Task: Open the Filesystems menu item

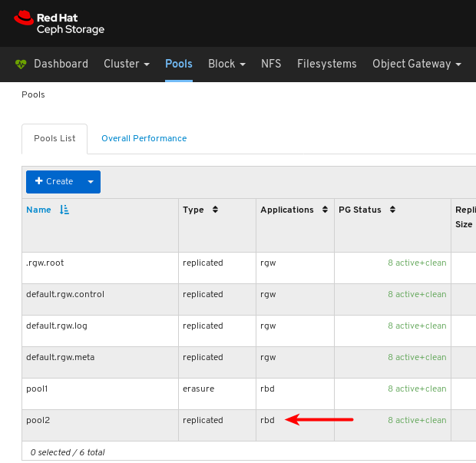Action: point(327,64)
